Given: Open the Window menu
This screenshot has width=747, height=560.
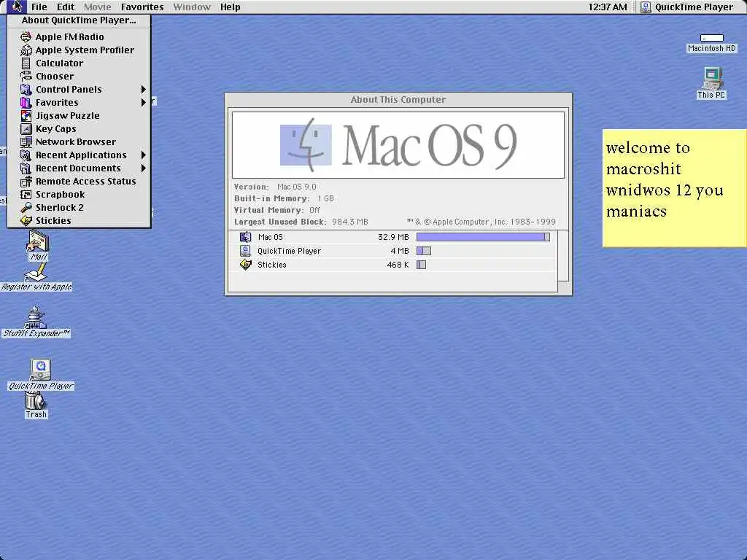Looking at the screenshot, I should [192, 7].
